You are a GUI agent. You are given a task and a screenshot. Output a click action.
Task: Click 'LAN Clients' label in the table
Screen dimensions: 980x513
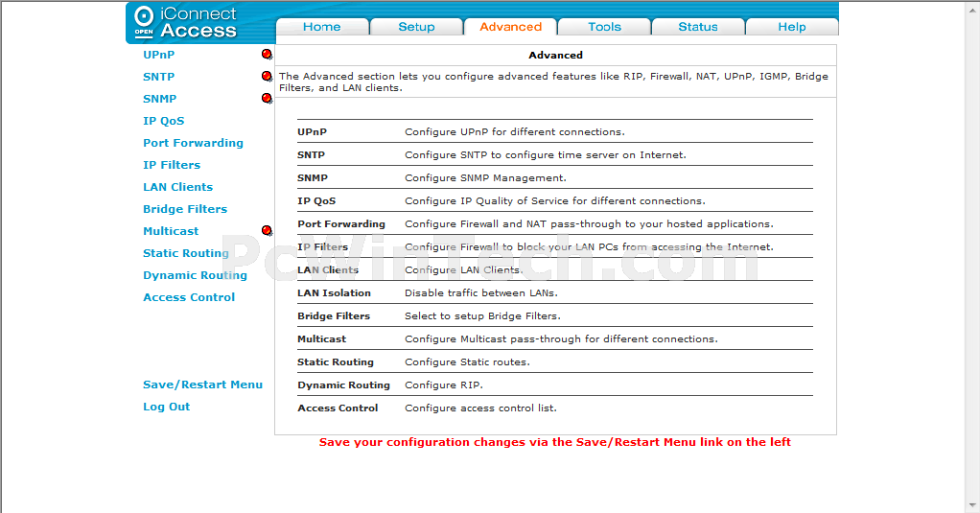[x=328, y=270]
